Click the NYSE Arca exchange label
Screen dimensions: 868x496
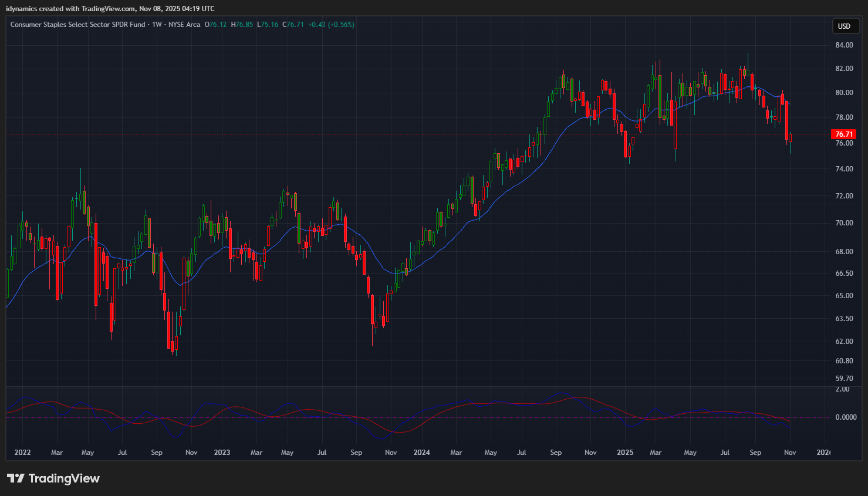click(x=184, y=25)
